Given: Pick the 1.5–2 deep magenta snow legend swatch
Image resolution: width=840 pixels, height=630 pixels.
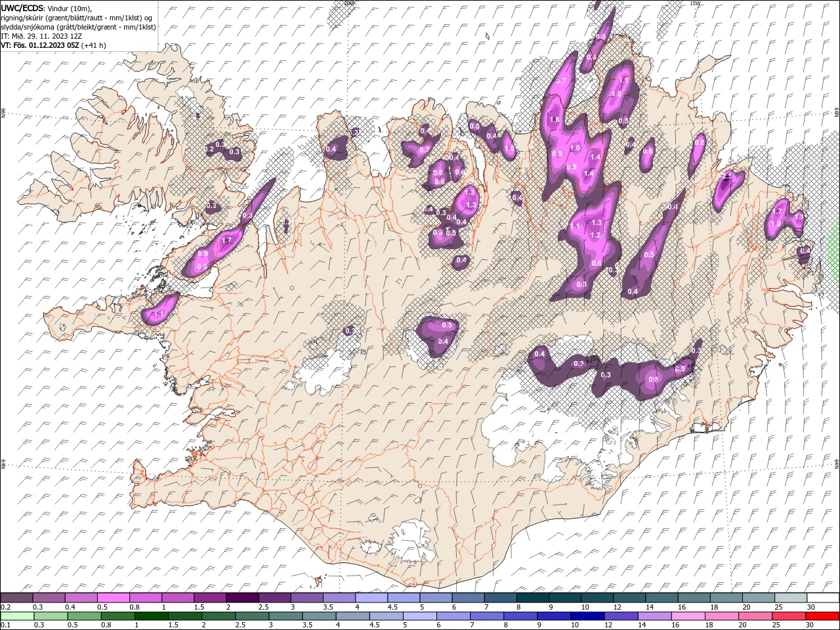Looking at the screenshot, I should (x=210, y=597).
